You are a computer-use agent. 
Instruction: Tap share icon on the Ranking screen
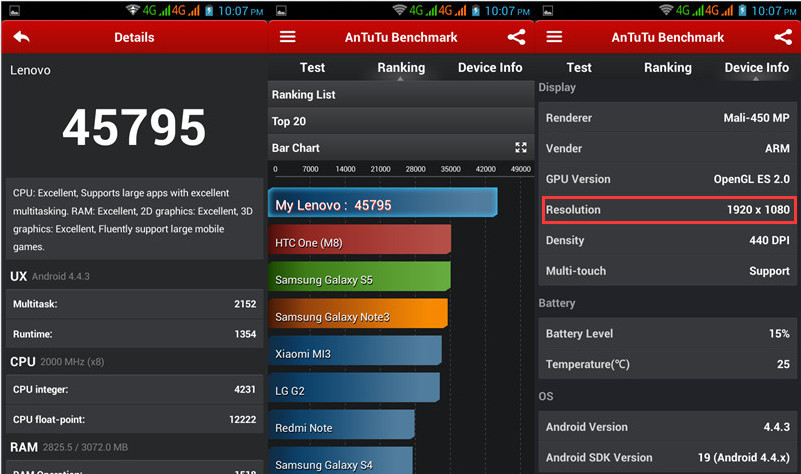click(x=516, y=37)
